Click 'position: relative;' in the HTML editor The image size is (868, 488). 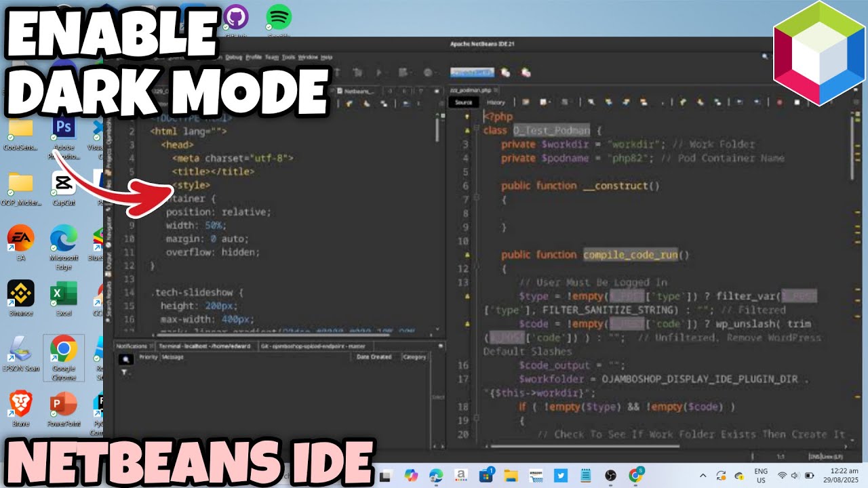[218, 211]
